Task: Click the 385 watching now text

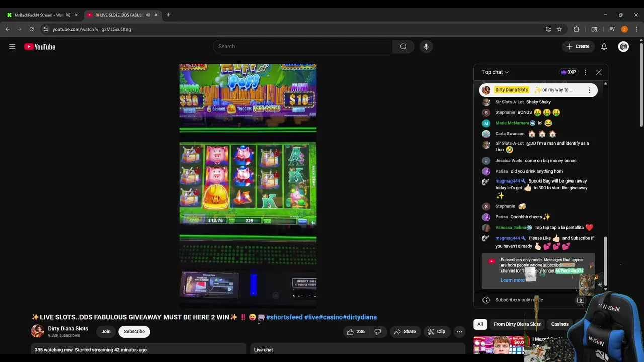Action: pos(54,350)
